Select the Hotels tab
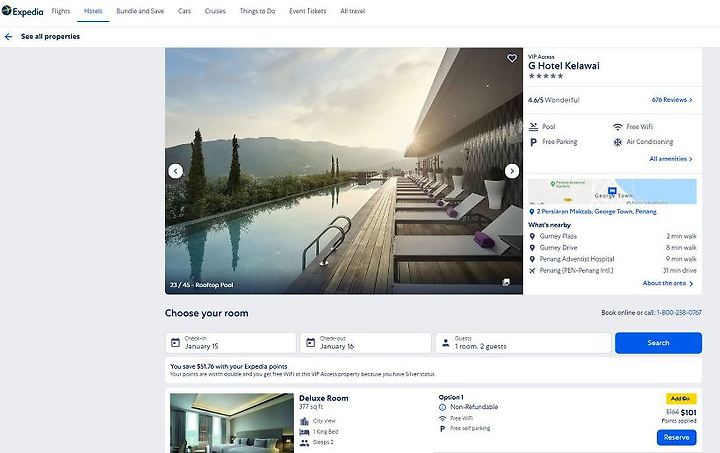This screenshot has width=720, height=453. 93,11
